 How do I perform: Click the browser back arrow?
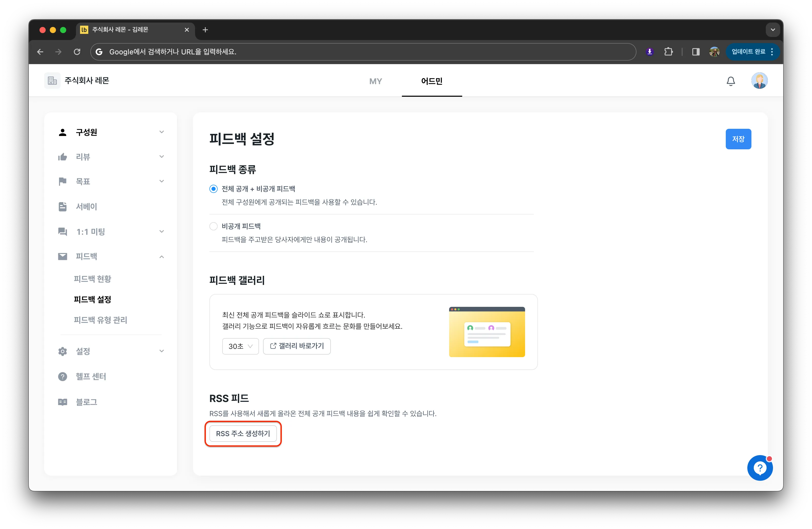tap(40, 52)
